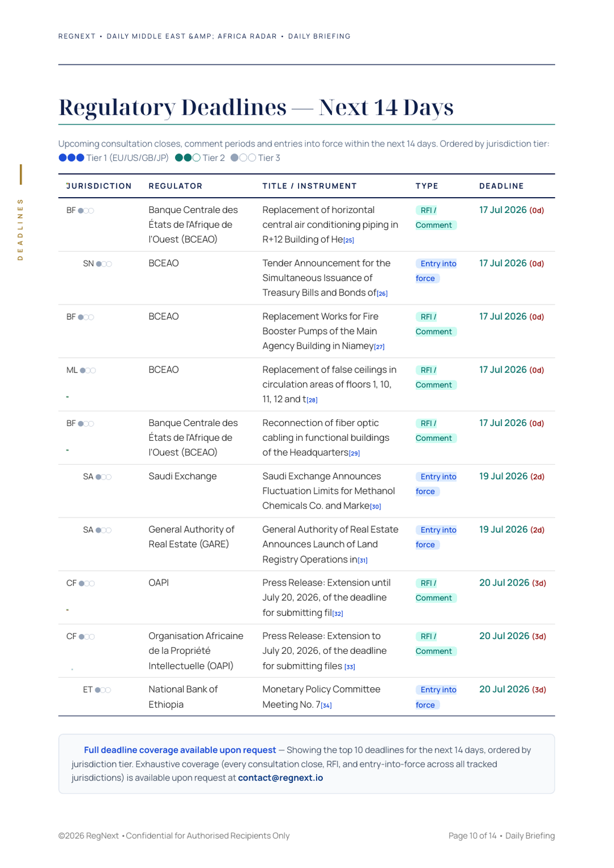Click 'Entry into force' badge in the Treasury Bills row
Screen dimensions: 614x868
(x=436, y=271)
